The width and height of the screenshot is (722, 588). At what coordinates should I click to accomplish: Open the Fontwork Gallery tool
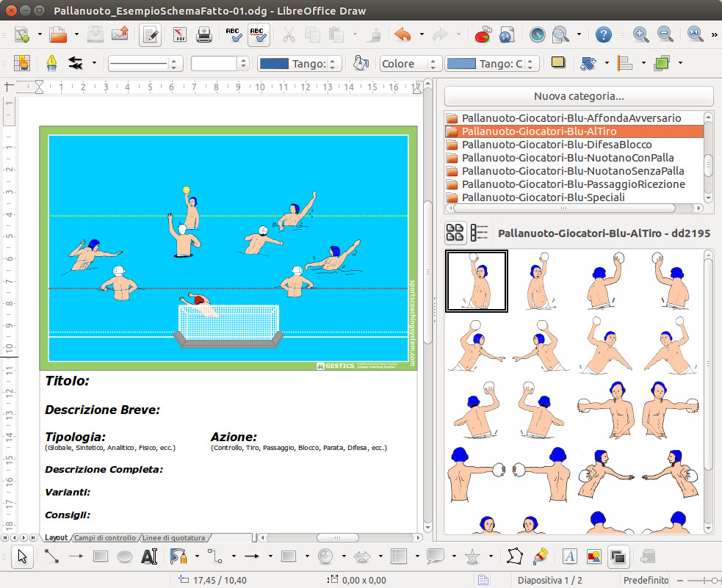pyautogui.click(x=569, y=556)
